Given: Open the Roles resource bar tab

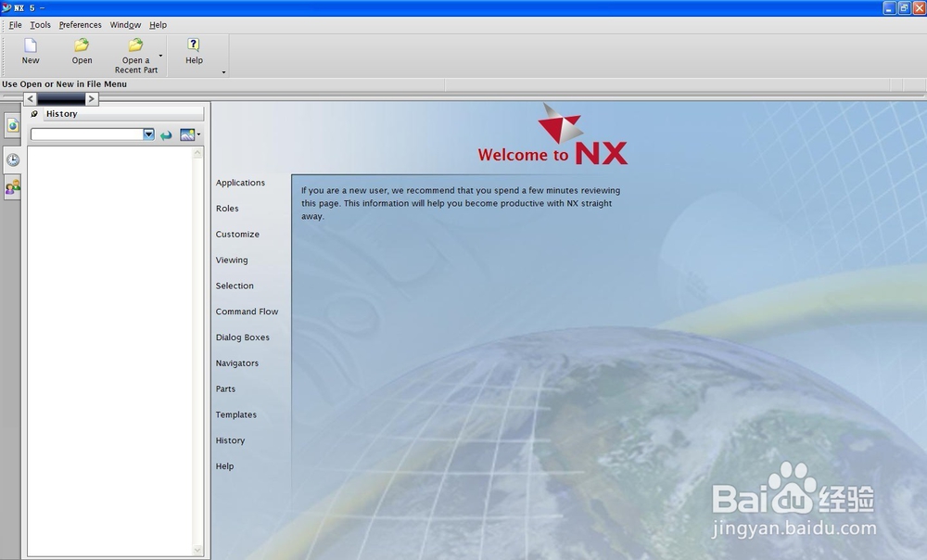Looking at the screenshot, I should [x=12, y=187].
